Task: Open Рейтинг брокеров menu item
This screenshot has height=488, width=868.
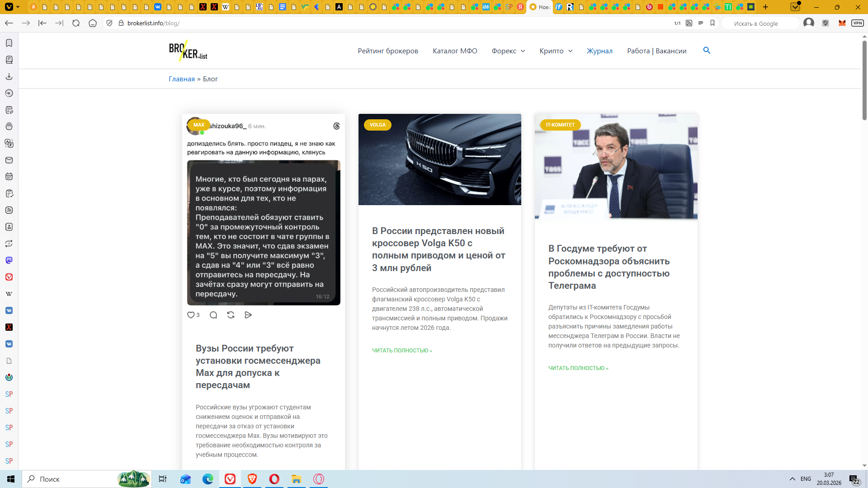Action: tap(388, 51)
